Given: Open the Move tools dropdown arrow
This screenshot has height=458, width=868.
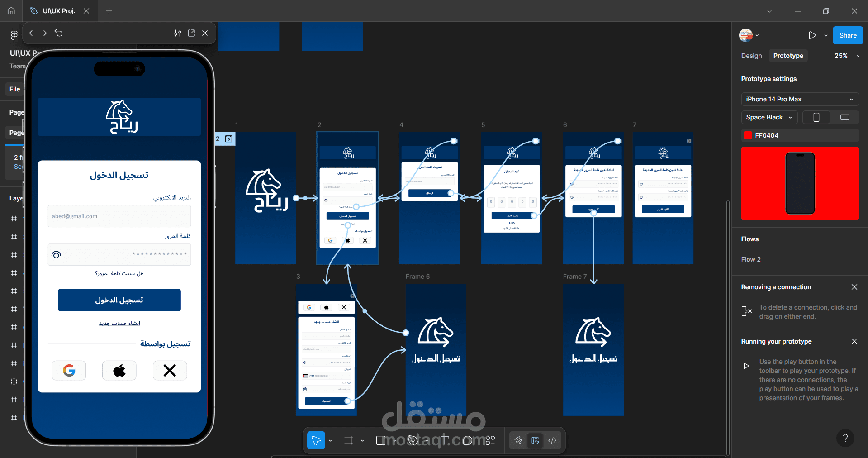Looking at the screenshot, I should [x=330, y=440].
